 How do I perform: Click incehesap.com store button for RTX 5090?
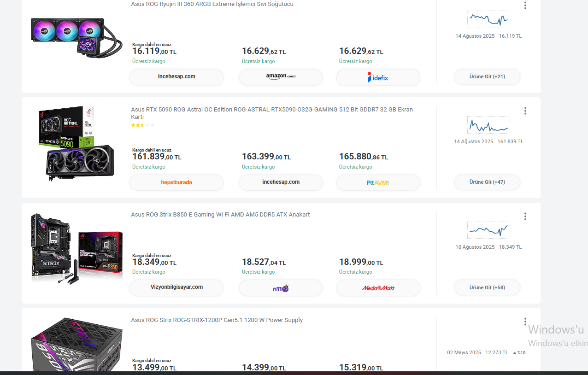(x=281, y=182)
